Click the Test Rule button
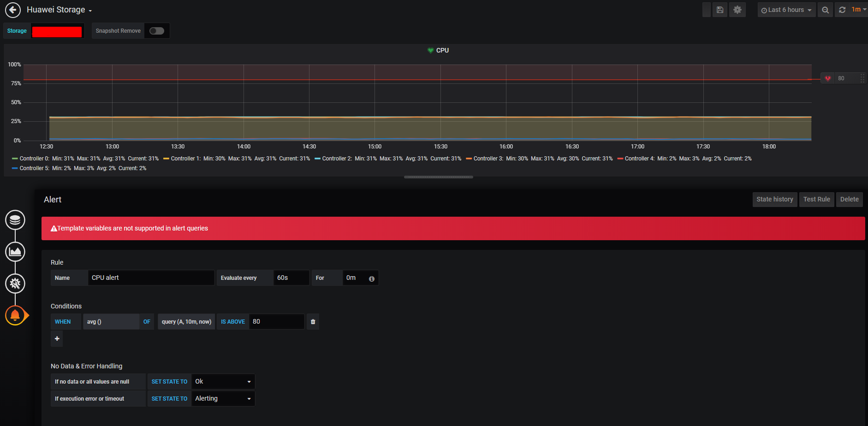This screenshot has width=868, height=426. tap(817, 199)
